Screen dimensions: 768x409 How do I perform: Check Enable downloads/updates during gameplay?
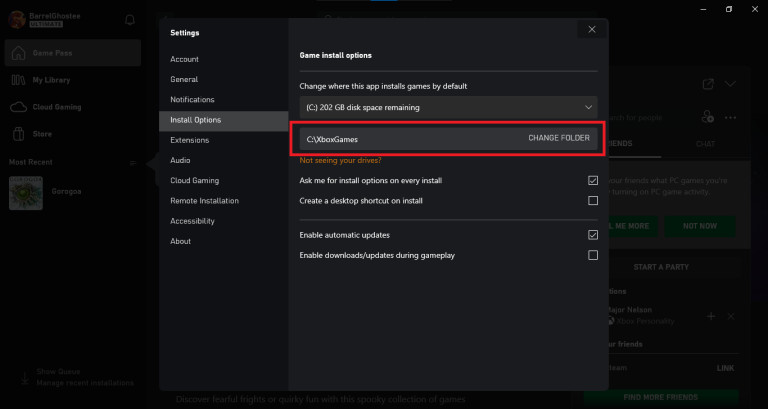click(593, 255)
